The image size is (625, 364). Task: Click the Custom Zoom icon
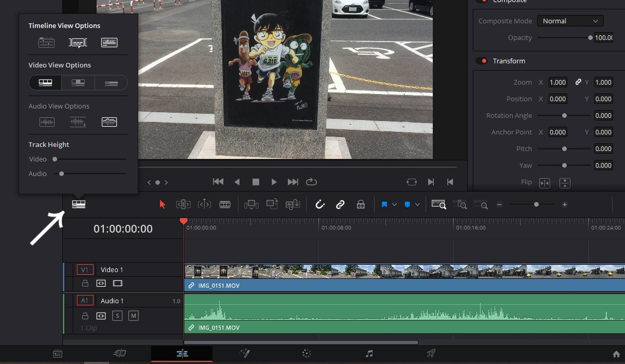tap(481, 205)
